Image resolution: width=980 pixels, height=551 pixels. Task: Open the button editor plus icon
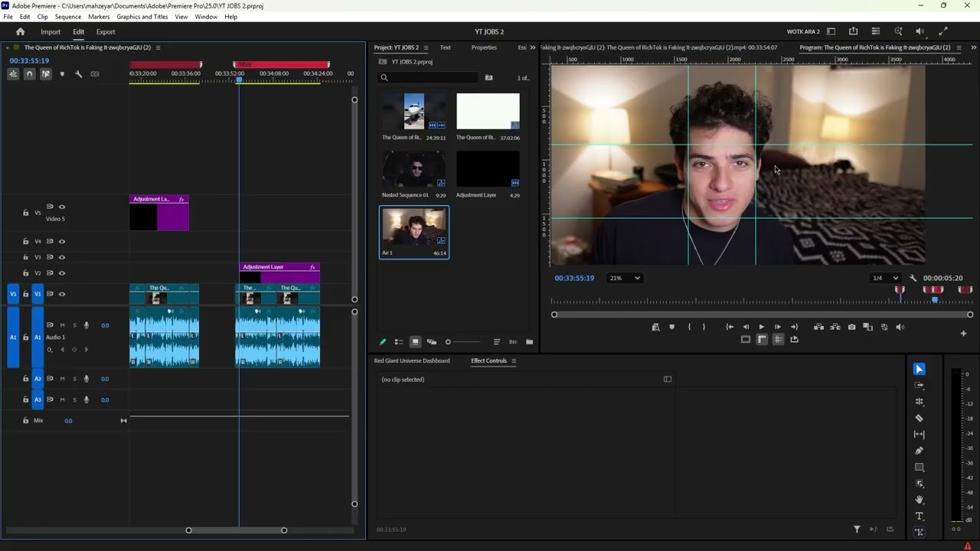[x=963, y=333]
